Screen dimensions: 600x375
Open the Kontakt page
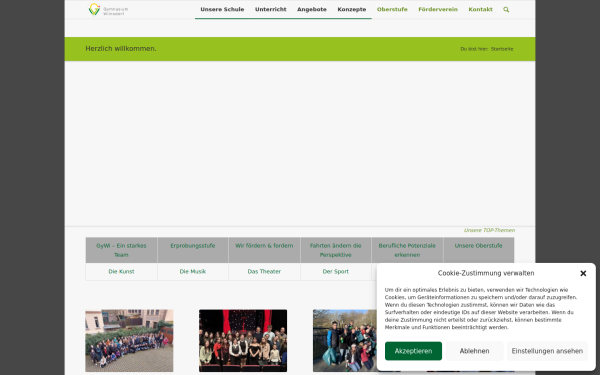click(x=480, y=9)
